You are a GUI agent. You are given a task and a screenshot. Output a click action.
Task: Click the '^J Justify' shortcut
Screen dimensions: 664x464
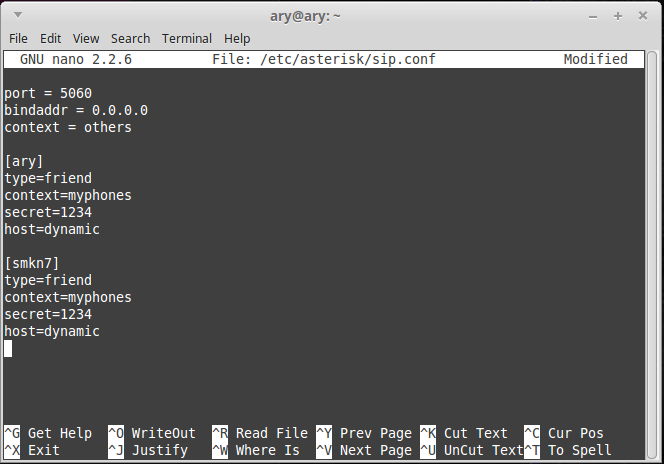coord(148,450)
